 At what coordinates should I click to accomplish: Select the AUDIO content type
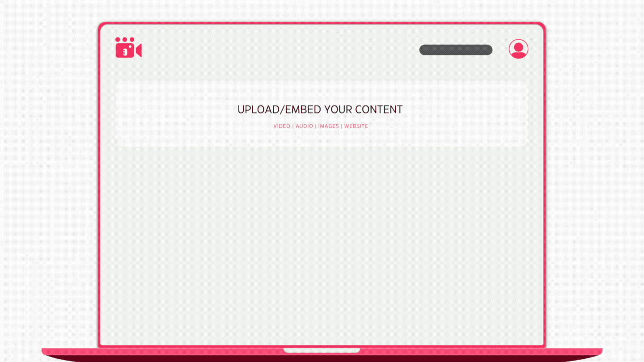click(304, 126)
